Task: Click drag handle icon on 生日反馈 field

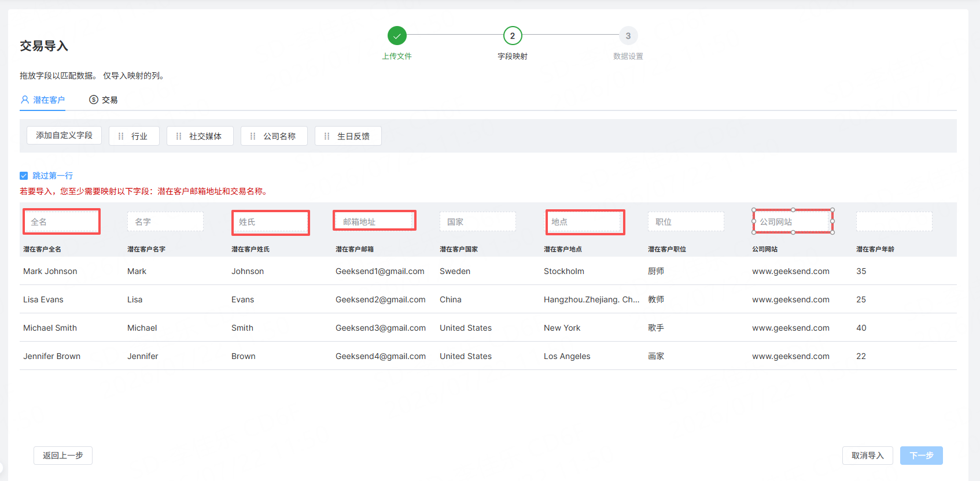Action: [327, 136]
